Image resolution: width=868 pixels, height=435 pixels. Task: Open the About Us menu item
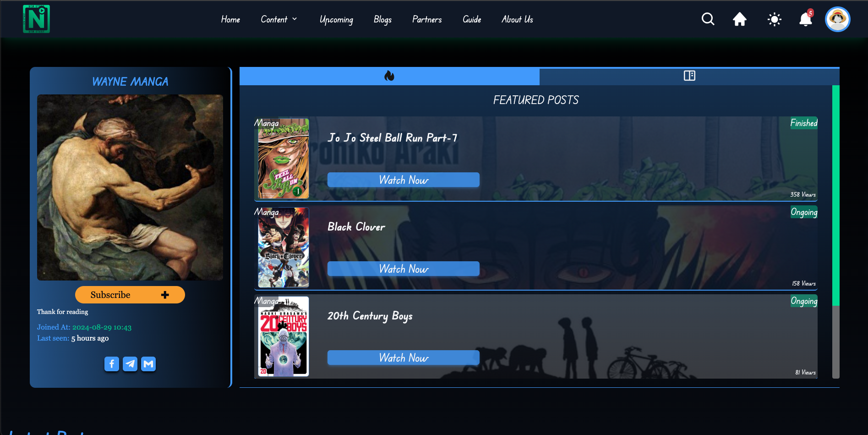[517, 19]
